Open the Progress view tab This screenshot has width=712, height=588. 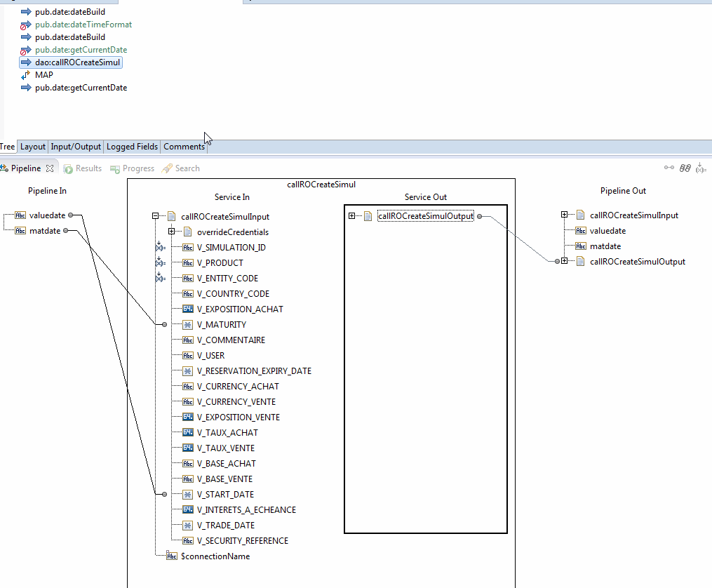click(132, 168)
